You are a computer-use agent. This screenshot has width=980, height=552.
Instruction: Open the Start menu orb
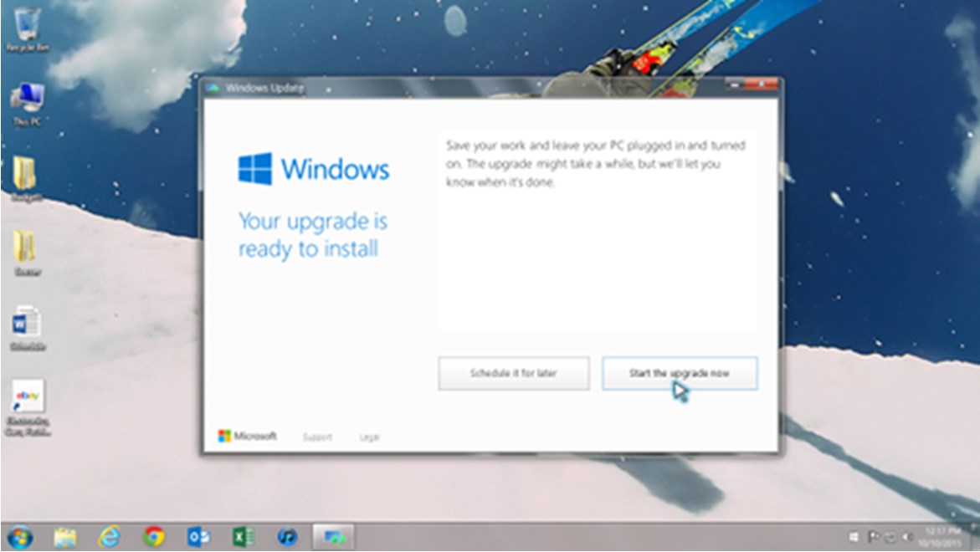(x=20, y=537)
